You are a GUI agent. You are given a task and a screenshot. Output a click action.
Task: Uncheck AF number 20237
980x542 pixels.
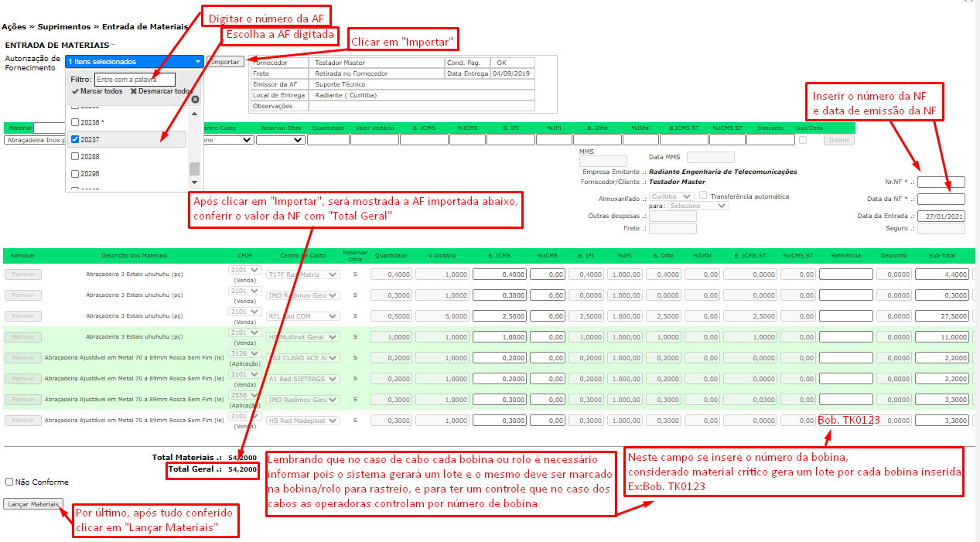point(75,140)
